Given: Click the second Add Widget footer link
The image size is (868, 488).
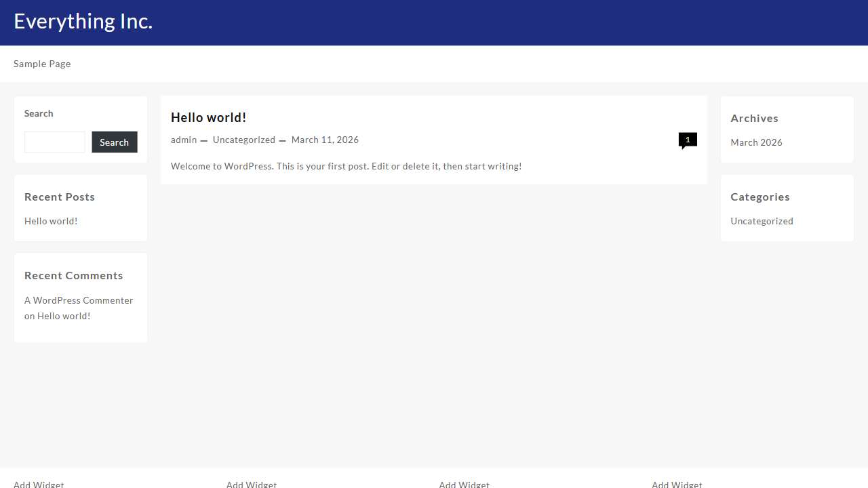Looking at the screenshot, I should click(252, 484).
